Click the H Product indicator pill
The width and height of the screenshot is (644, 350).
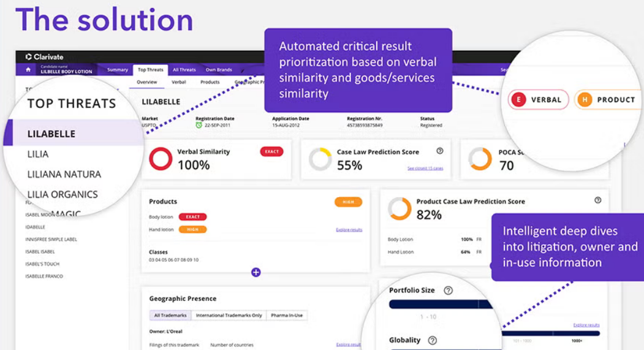pyautogui.click(x=607, y=99)
